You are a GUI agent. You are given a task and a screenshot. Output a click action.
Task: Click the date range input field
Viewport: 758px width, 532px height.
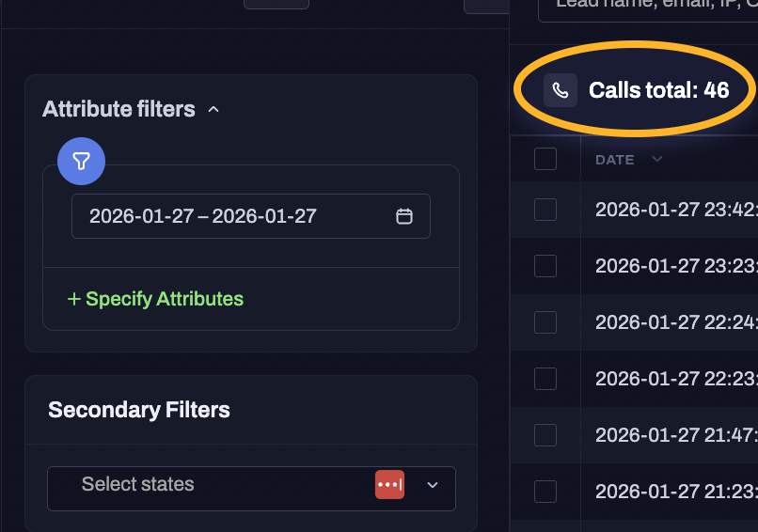[235, 216]
